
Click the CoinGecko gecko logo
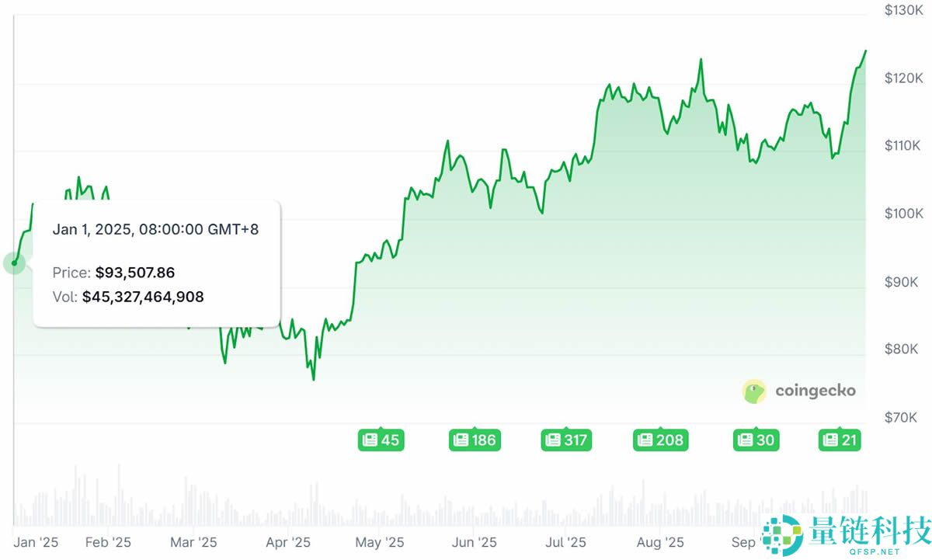[755, 391]
